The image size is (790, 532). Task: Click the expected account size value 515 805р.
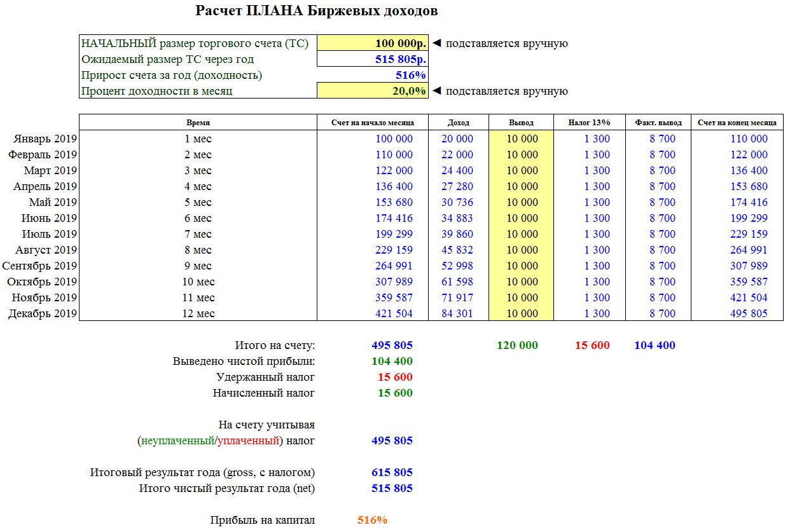click(x=372, y=59)
